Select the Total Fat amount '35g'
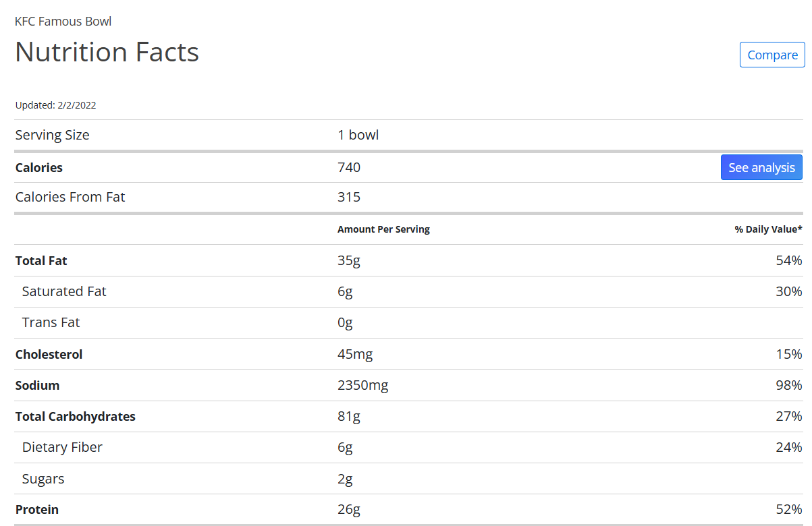The height and width of the screenshot is (526, 812). coord(349,260)
